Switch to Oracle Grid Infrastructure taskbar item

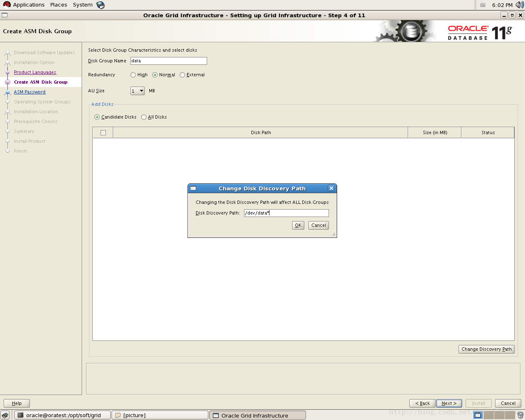tap(258, 415)
